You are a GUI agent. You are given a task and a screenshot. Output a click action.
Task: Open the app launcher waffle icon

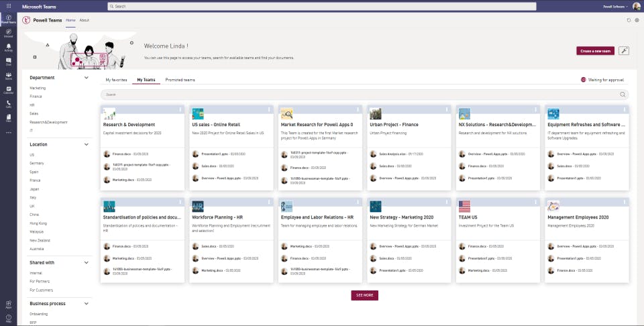(9, 6)
